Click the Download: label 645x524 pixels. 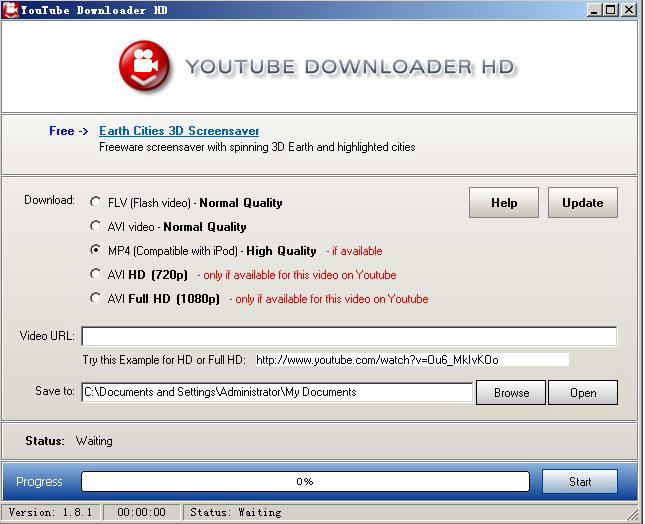click(x=49, y=200)
